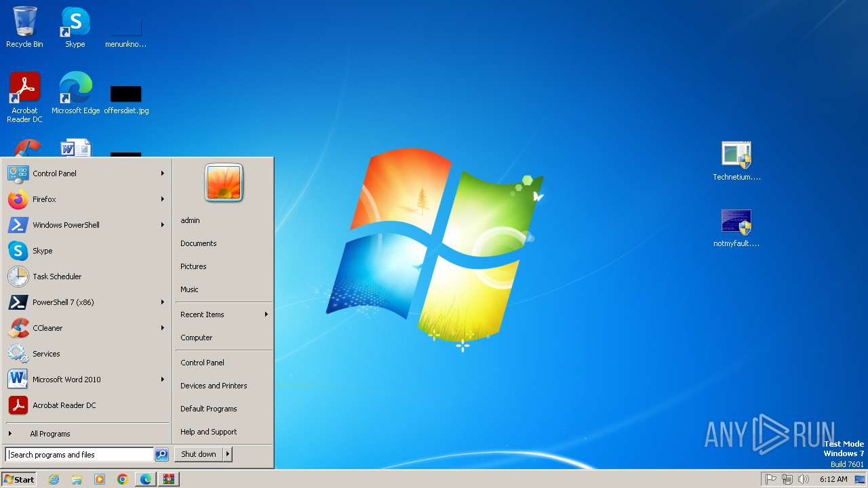Select the offersdiet.jpg desktop file
The height and width of the screenshot is (488, 868).
point(126,98)
